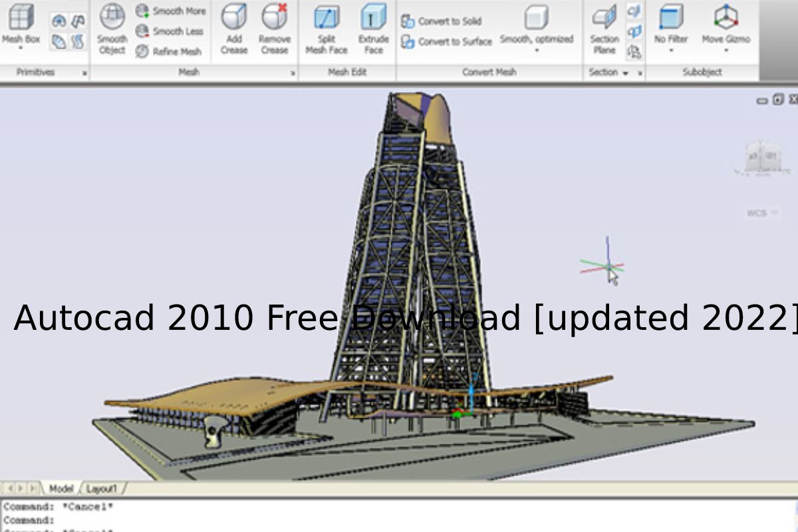This screenshot has width=798, height=532.
Task: Open Section panel dialog launcher arrow
Action: click(640, 73)
